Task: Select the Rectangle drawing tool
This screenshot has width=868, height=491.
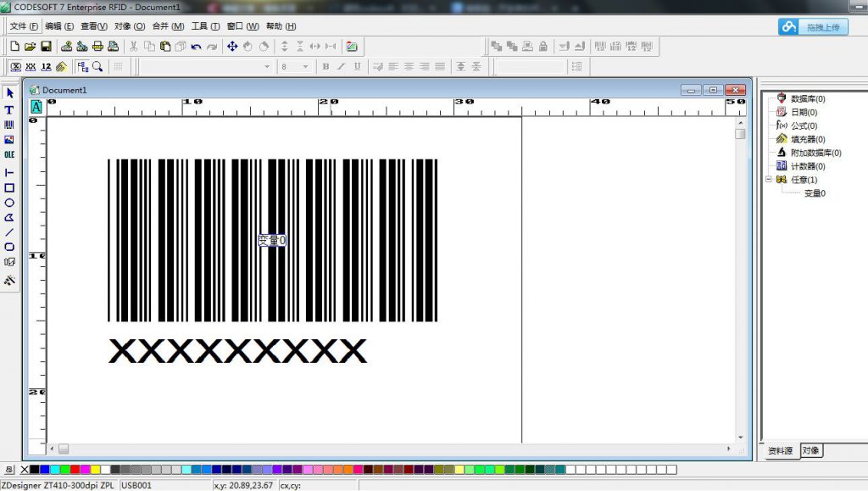Action: click(9, 187)
